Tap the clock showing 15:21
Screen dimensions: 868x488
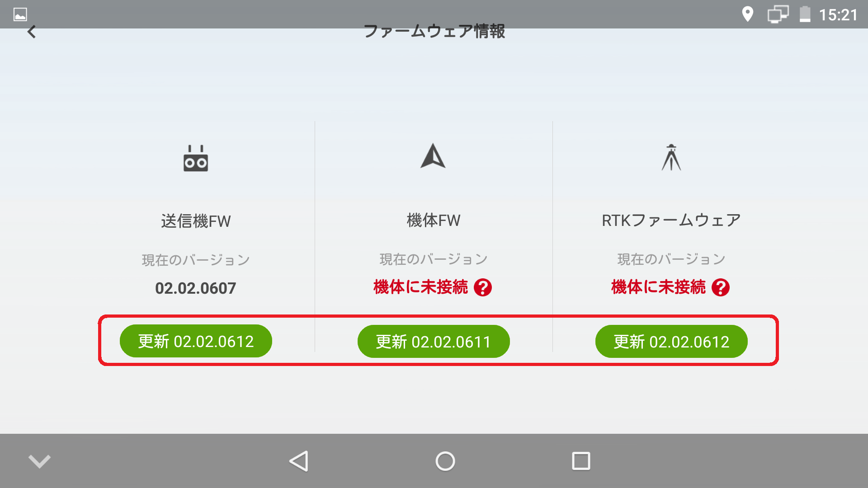tap(838, 15)
